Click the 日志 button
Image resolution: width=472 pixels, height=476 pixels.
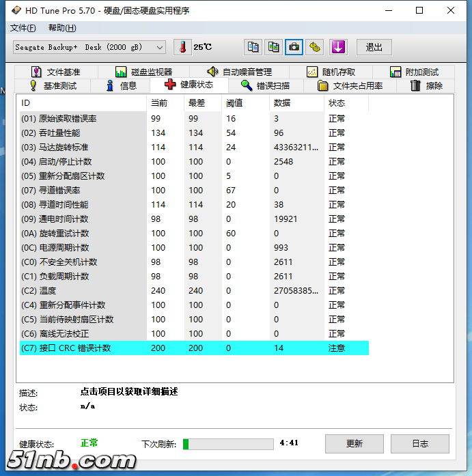click(420, 443)
